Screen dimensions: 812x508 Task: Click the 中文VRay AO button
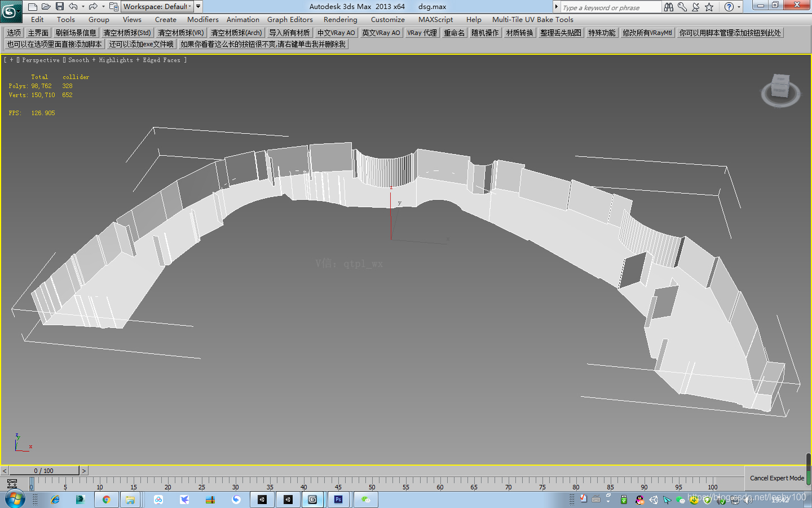pos(336,33)
